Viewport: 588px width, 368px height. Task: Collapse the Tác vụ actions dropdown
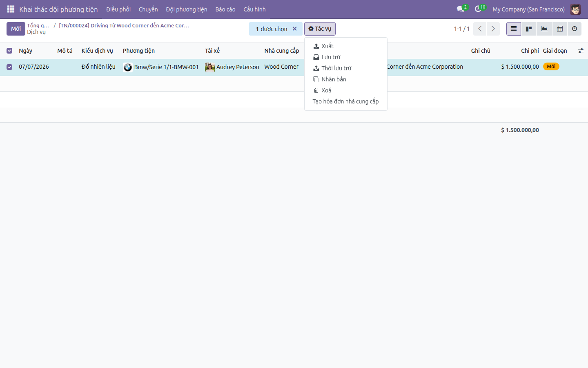coord(320,29)
